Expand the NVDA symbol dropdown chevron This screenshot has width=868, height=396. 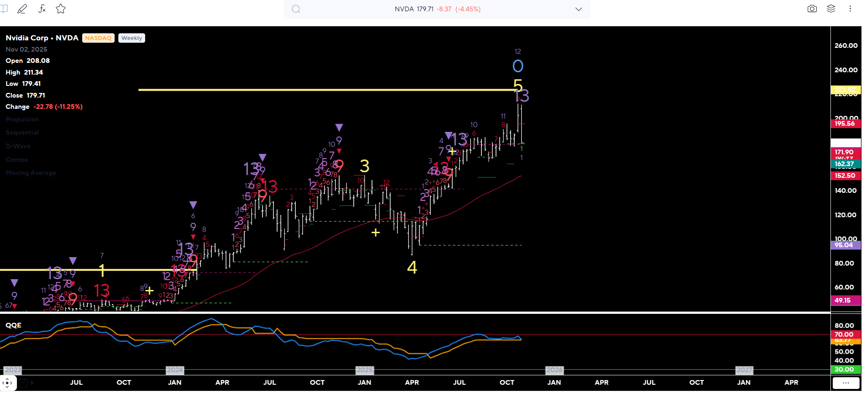click(x=579, y=9)
